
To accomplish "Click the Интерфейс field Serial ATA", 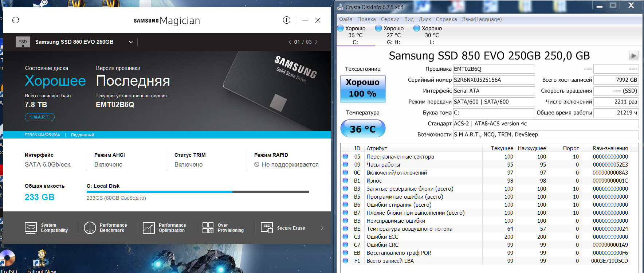I will click(x=494, y=91).
